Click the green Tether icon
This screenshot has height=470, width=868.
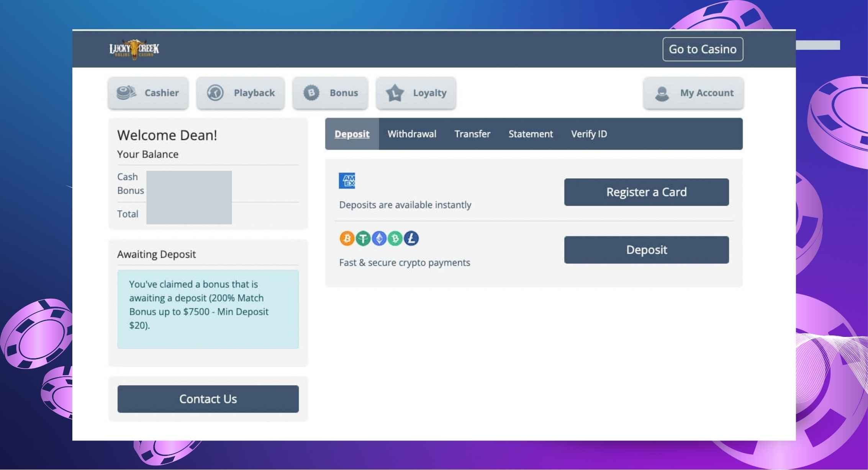[363, 238]
